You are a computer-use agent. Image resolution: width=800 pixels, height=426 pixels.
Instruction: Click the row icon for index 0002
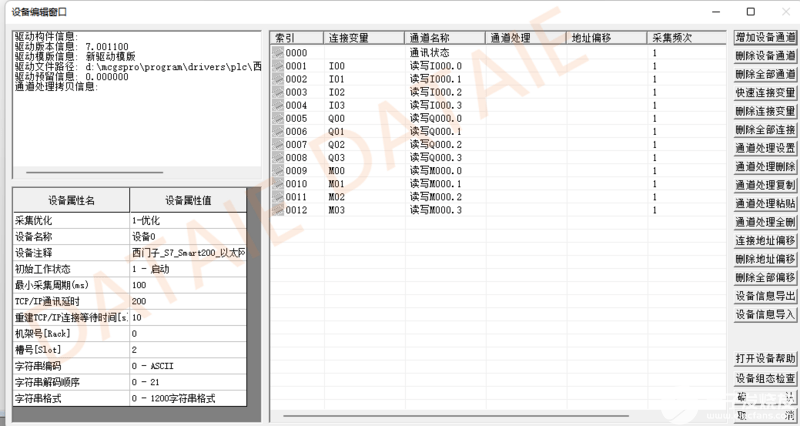[x=278, y=79]
